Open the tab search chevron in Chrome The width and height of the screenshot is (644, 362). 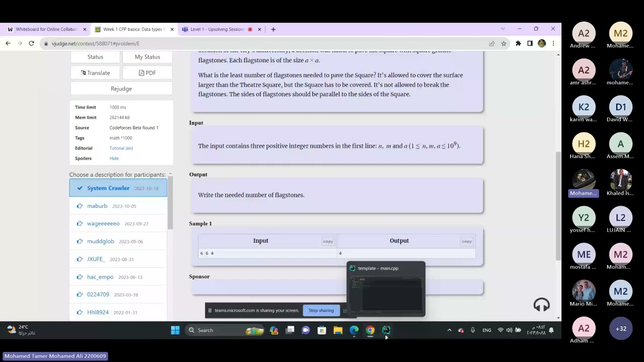[x=503, y=29]
